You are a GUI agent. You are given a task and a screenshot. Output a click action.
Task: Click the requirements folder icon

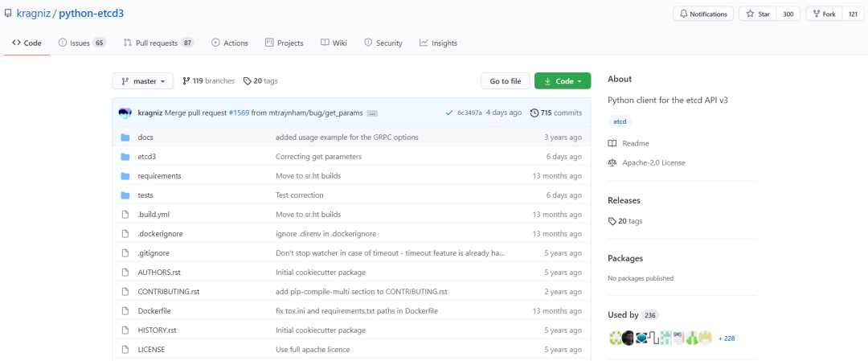click(x=125, y=176)
